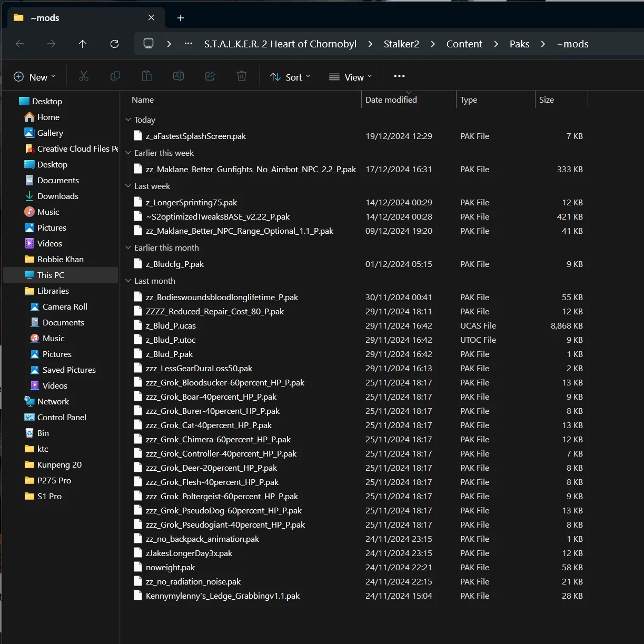Go up one folder level
644x644 pixels.
[x=83, y=44]
